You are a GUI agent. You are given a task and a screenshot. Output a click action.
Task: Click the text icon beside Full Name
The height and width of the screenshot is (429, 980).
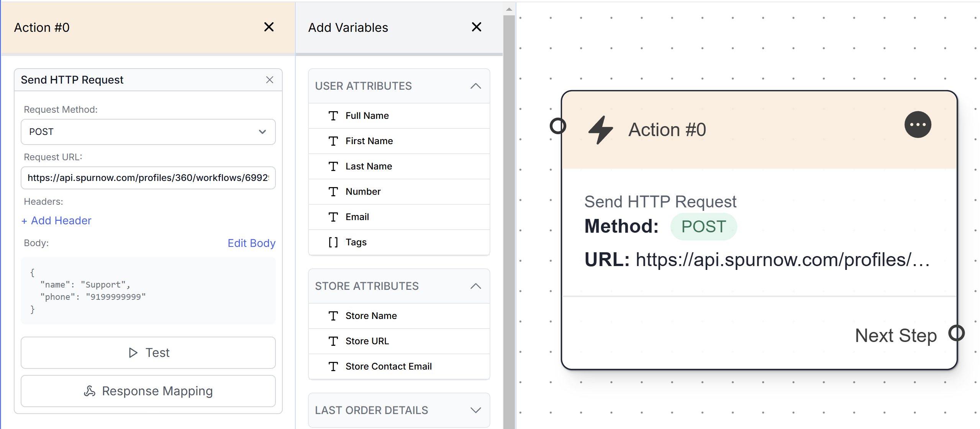[333, 116]
